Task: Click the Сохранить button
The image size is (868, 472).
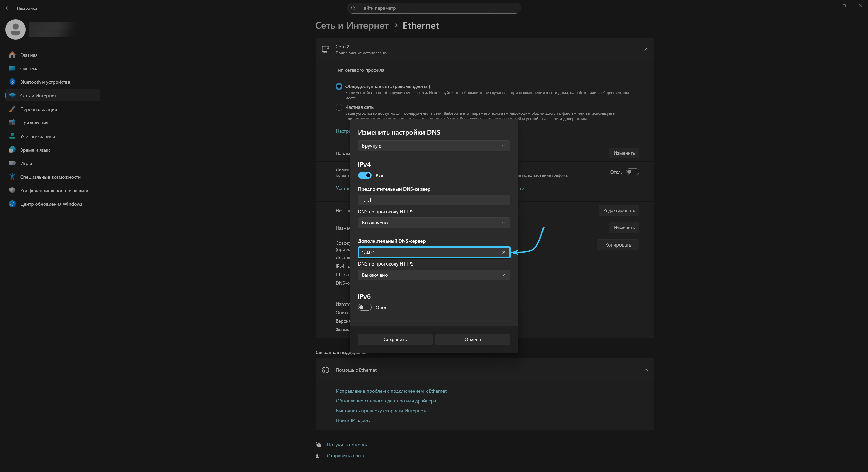Action: (x=395, y=339)
